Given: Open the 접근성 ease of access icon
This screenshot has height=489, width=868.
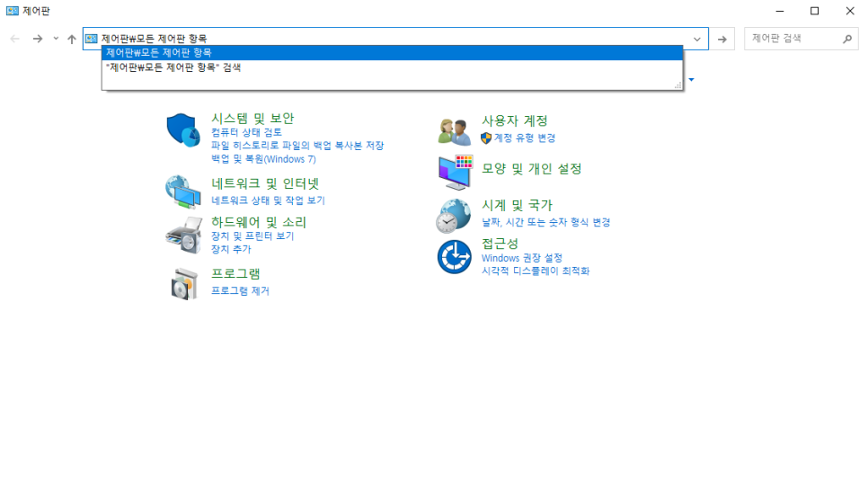Looking at the screenshot, I should tap(454, 256).
